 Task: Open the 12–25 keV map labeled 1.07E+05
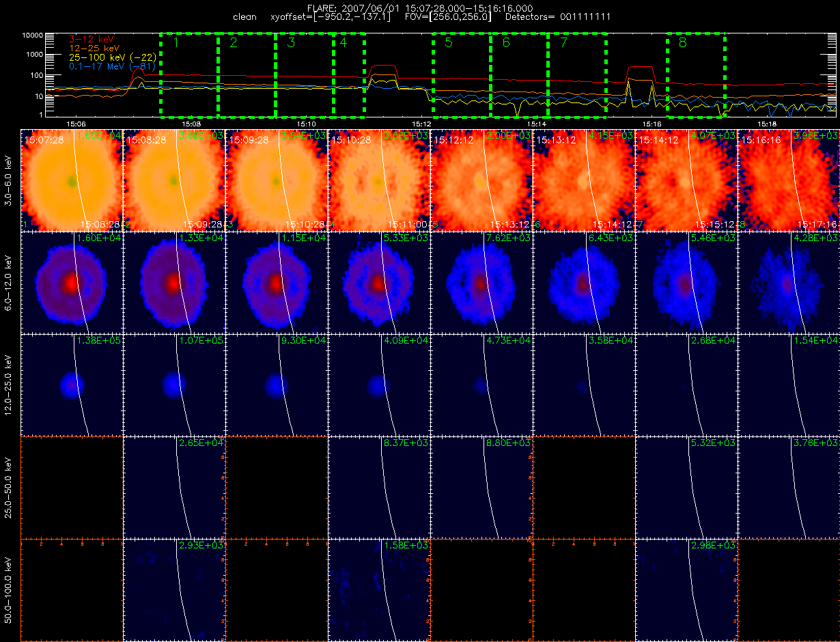click(174, 385)
